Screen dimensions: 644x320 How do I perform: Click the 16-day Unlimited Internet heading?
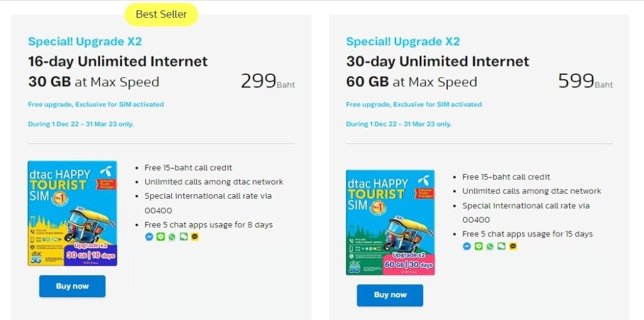(x=118, y=62)
